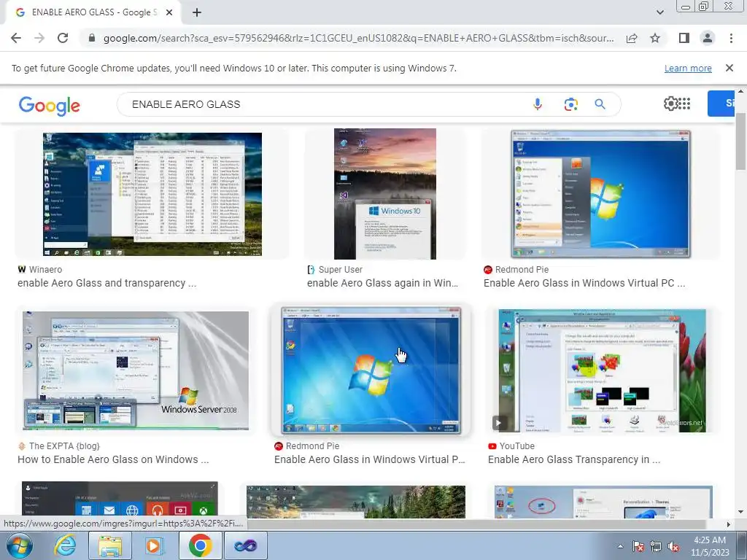This screenshot has width=747, height=560.
Task: Launch Internet Explorer from the taskbar
Action: (65, 545)
